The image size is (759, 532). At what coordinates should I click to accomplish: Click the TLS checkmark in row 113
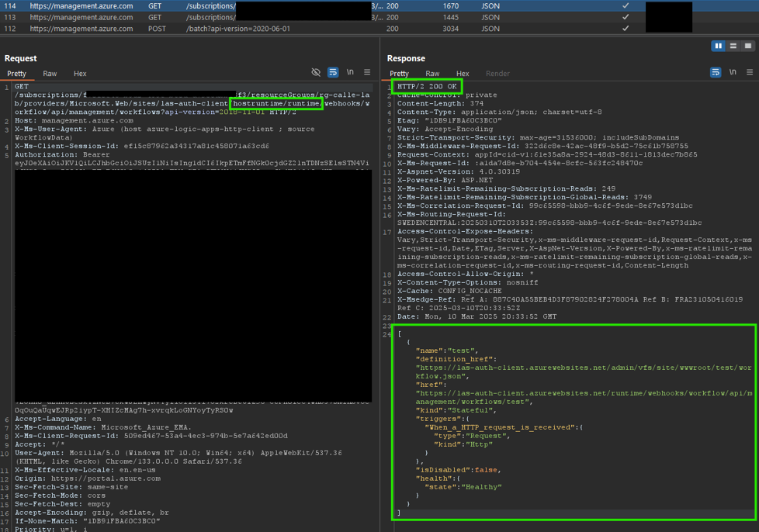pyautogui.click(x=626, y=17)
